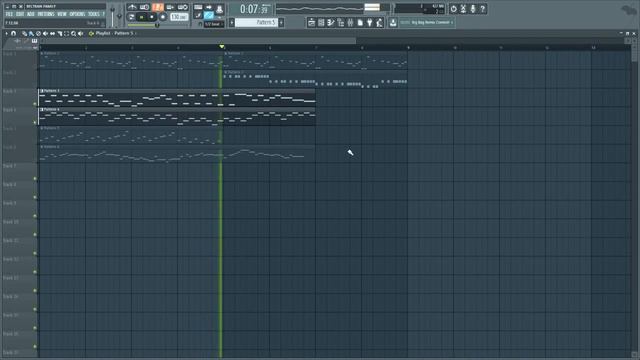Open the PATTERNS menu
This screenshot has width=640, height=360.
click(46, 14)
